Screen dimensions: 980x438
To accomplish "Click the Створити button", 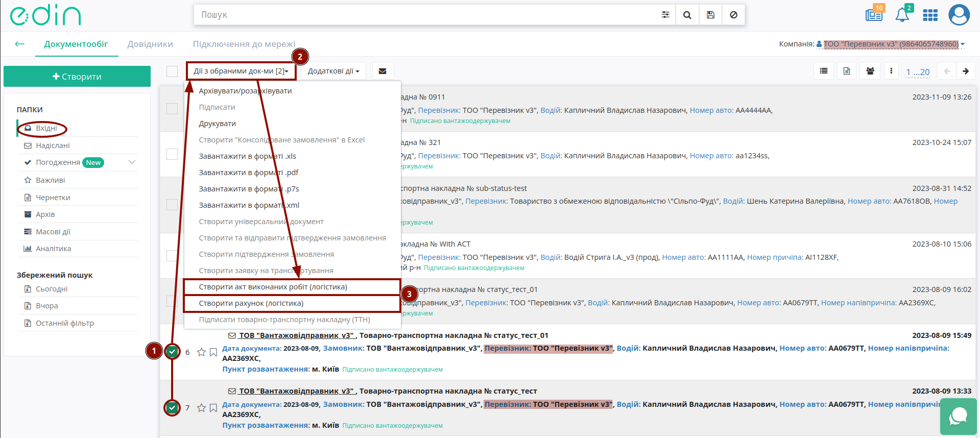I will pyautogui.click(x=77, y=77).
